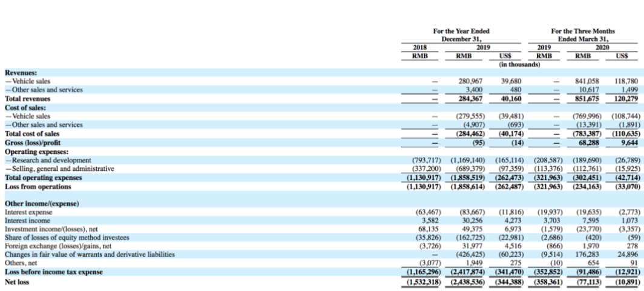Click the gross profit US$ value 9,644

tap(629, 142)
